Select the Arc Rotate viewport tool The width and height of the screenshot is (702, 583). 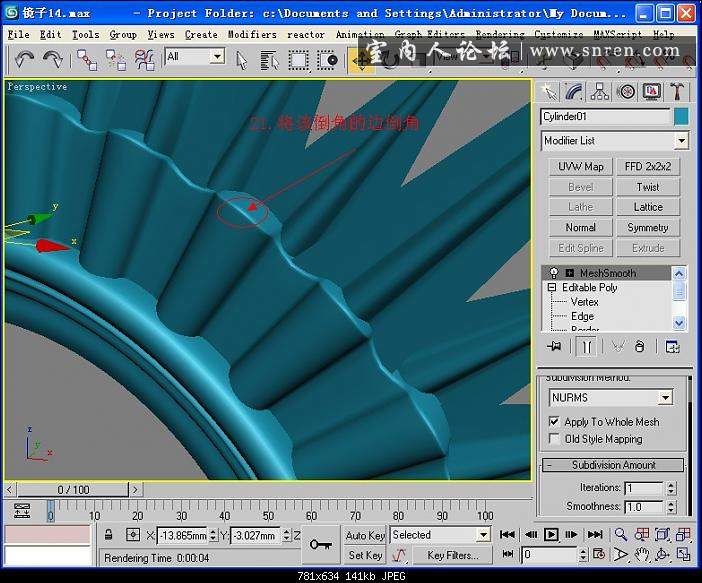[662, 554]
